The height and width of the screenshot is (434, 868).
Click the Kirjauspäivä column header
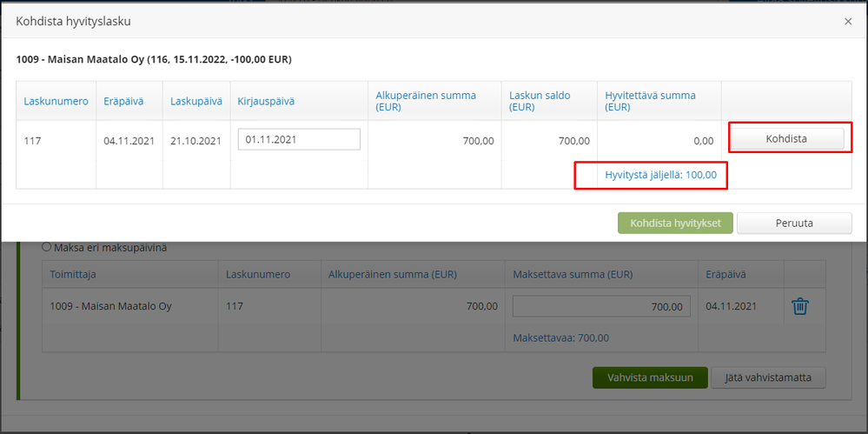point(266,102)
